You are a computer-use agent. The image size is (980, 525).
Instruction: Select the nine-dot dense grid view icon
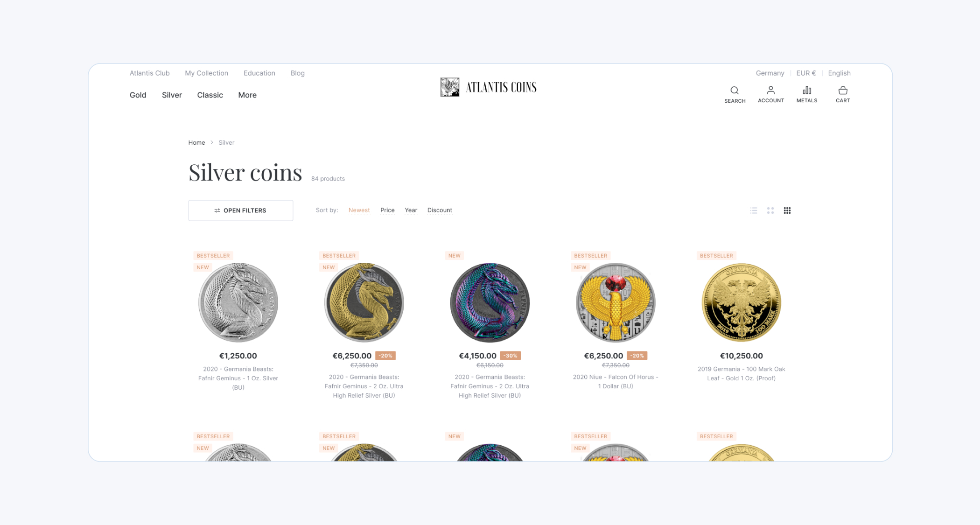click(787, 210)
